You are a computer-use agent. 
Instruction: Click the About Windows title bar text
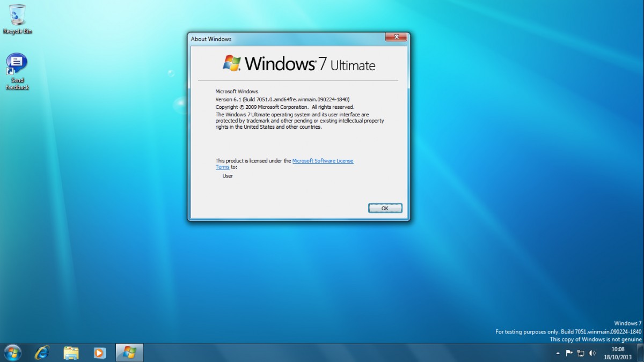pos(211,39)
